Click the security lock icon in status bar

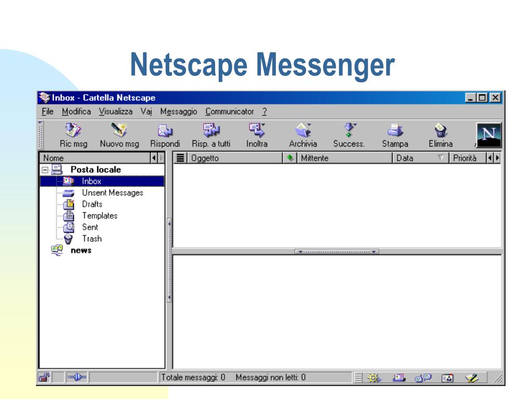pos(44,377)
